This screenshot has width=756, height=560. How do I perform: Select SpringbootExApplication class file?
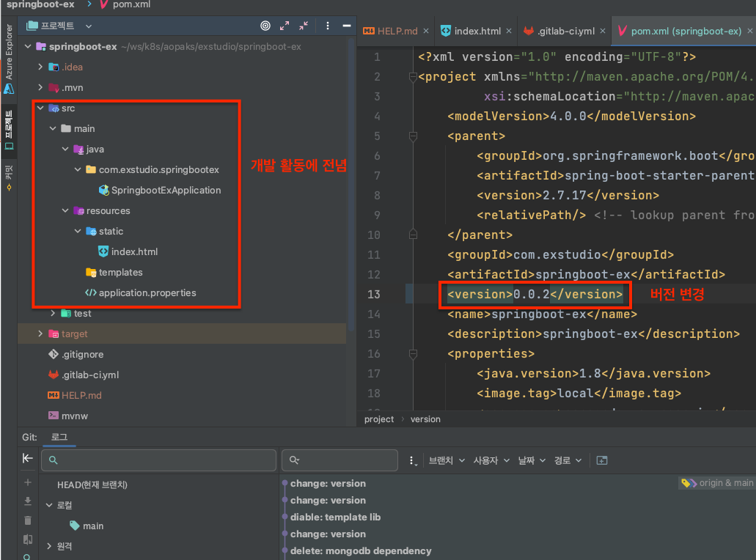pyautogui.click(x=160, y=191)
